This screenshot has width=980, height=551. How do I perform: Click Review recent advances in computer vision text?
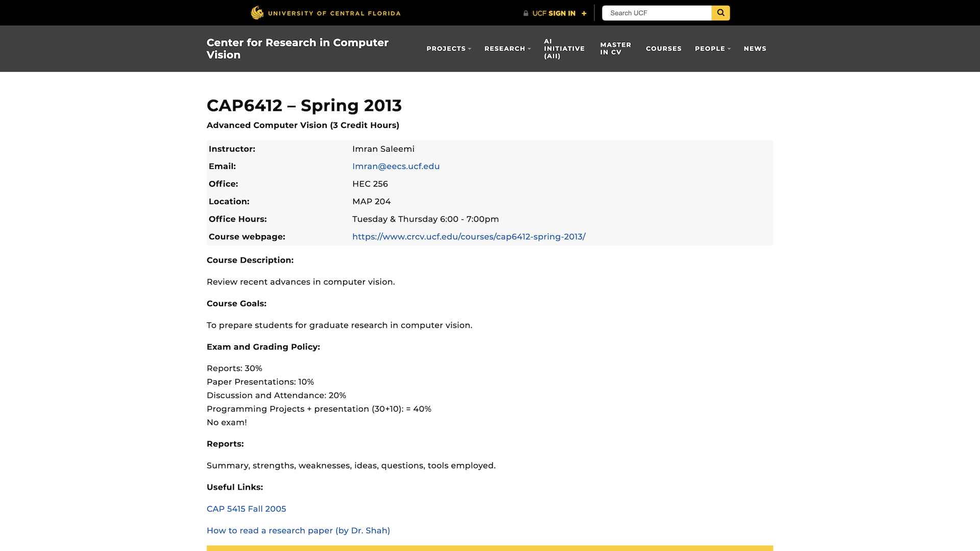coord(301,282)
